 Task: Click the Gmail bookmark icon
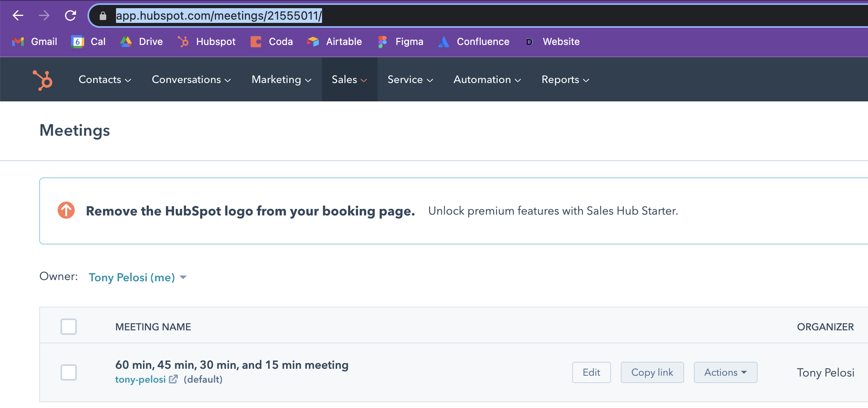18,42
